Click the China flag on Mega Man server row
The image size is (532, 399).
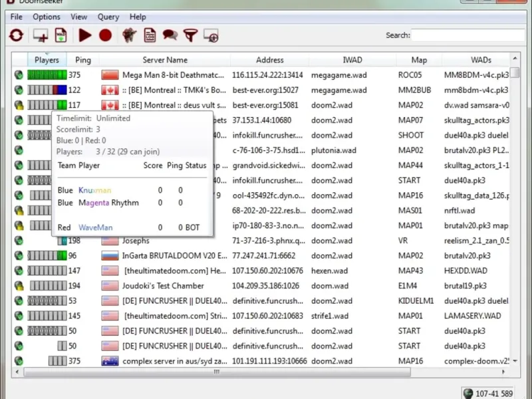pos(110,74)
